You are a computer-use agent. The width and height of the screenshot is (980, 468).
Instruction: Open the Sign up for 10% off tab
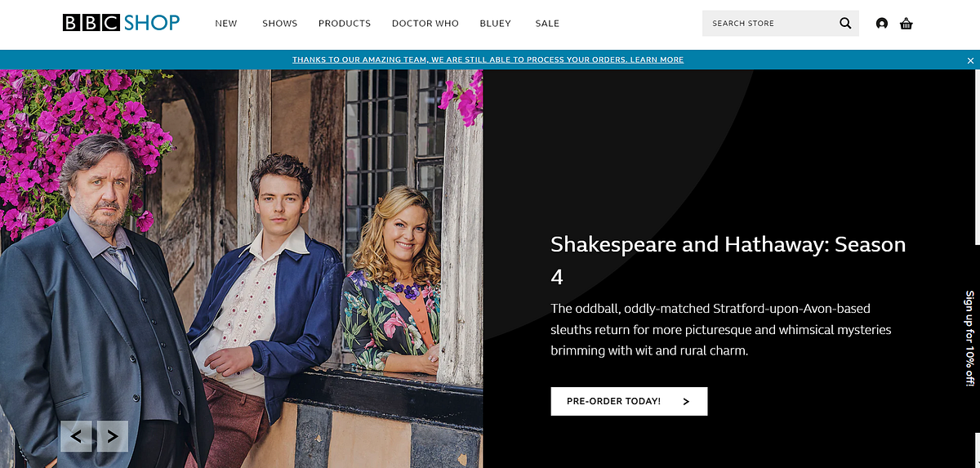pos(970,338)
